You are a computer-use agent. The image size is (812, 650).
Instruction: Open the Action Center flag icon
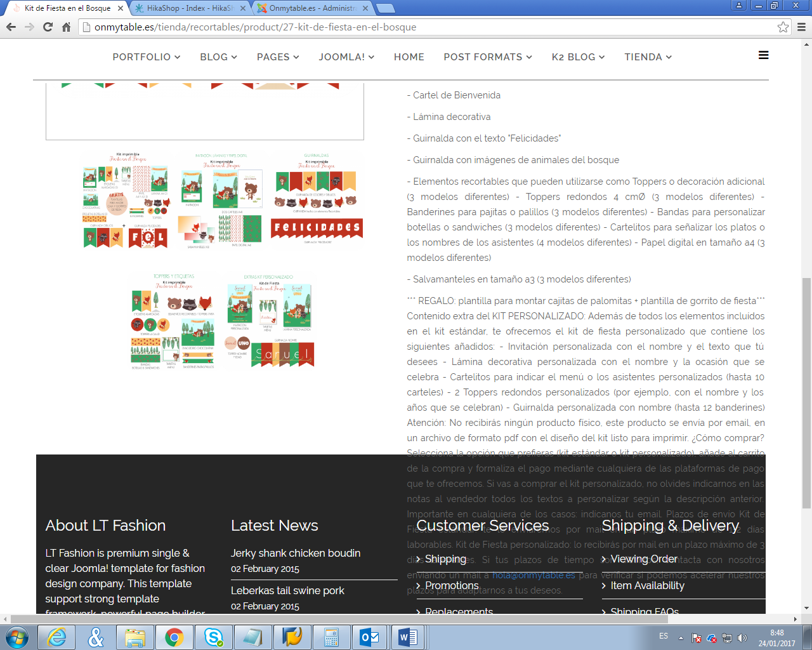(x=696, y=638)
